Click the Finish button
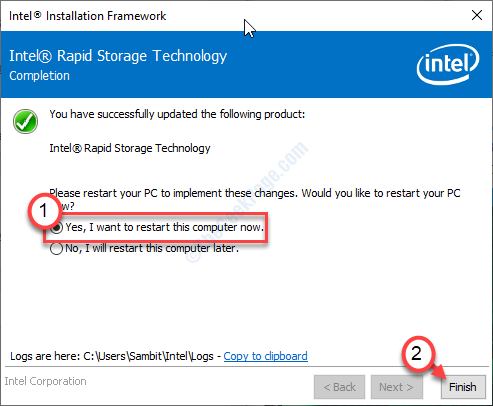493x406 pixels. 463,387
